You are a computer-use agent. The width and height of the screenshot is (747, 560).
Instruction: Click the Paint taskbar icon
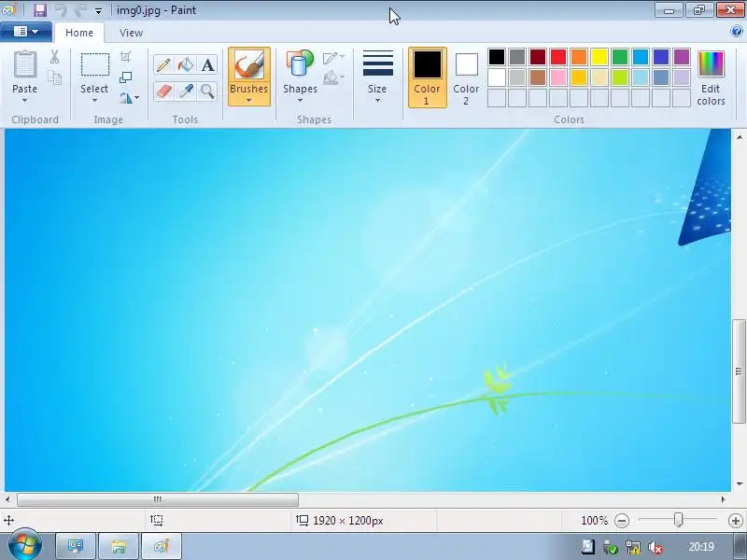(161, 546)
